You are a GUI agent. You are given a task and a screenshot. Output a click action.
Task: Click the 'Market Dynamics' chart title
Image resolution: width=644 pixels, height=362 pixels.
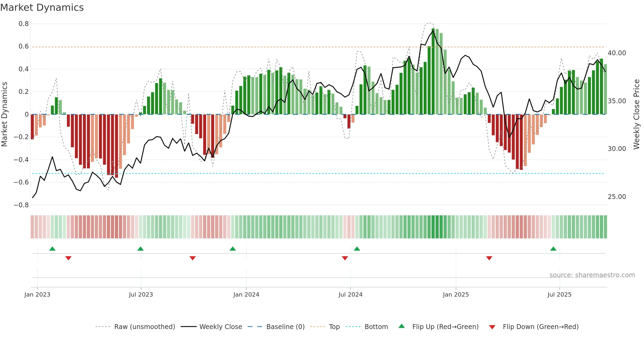tap(42, 8)
